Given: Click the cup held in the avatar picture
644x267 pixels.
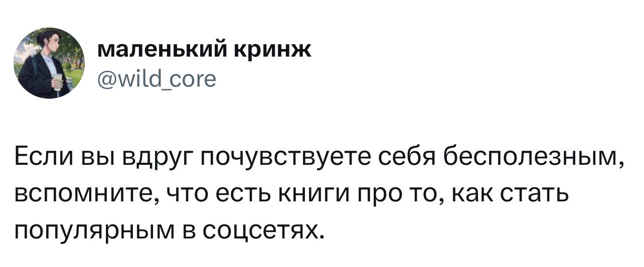Looking at the screenshot, I should (x=57, y=83).
